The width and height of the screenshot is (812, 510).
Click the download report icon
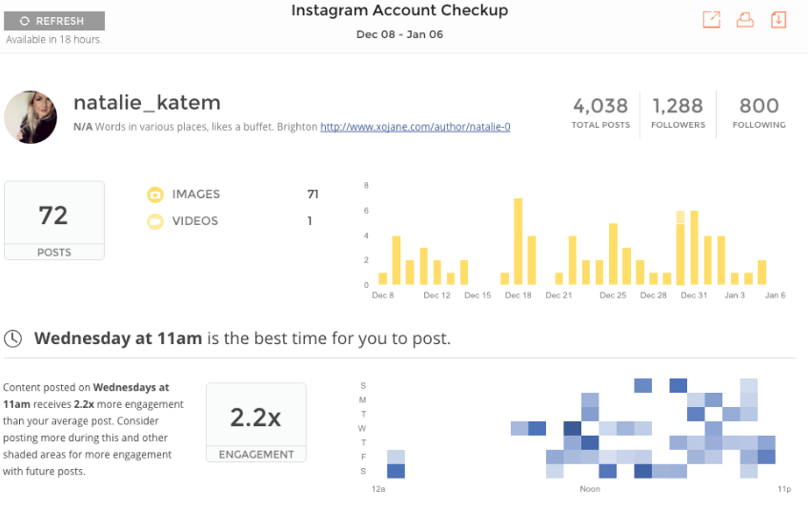click(x=779, y=19)
